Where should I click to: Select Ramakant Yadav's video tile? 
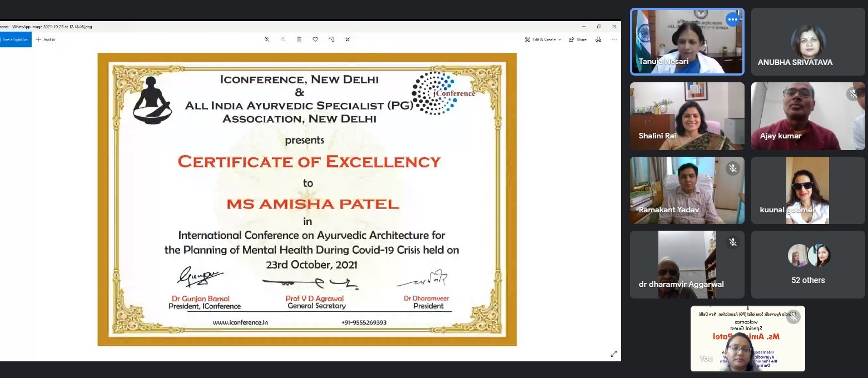687,190
